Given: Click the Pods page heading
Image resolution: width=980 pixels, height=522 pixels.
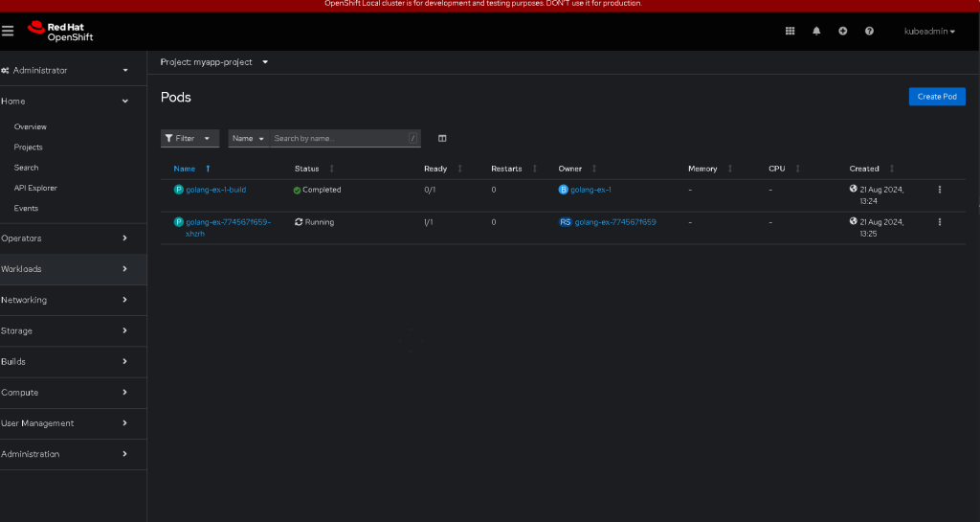Looking at the screenshot, I should [176, 97].
